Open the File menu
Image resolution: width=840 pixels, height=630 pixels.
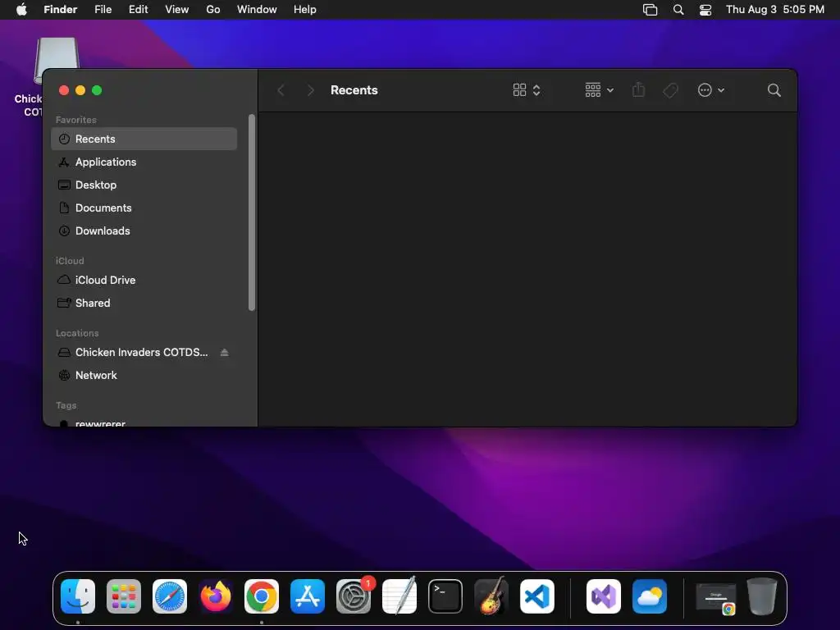coord(103,10)
